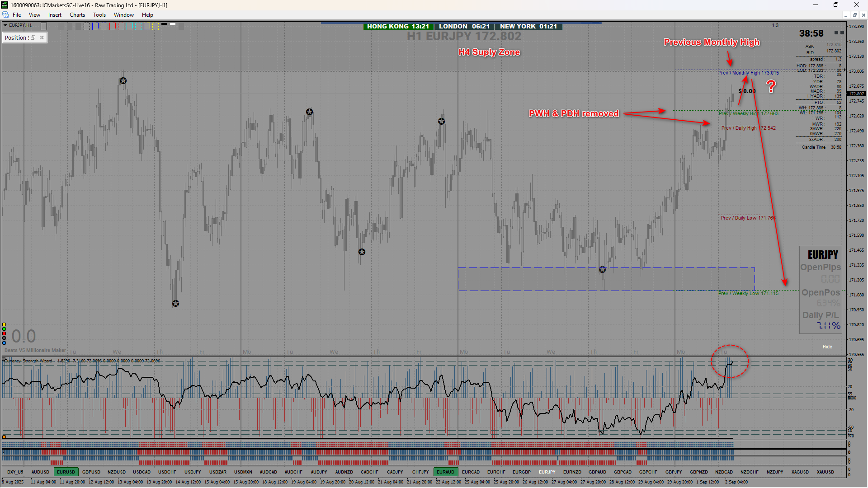
Task: Toggle the highlighted EURUSD symbol button
Action: tap(66, 472)
